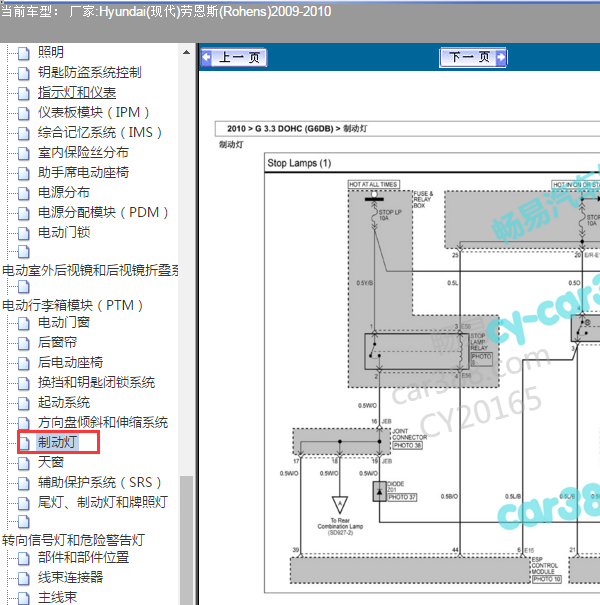600x605 pixels.
Task: Open the 起动系统 entry
Action: tap(64, 402)
